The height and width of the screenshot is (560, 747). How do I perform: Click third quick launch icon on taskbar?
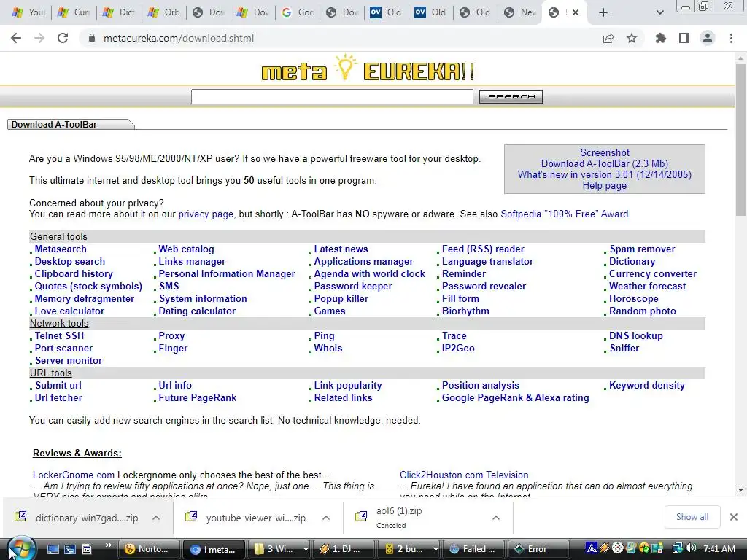click(86, 549)
